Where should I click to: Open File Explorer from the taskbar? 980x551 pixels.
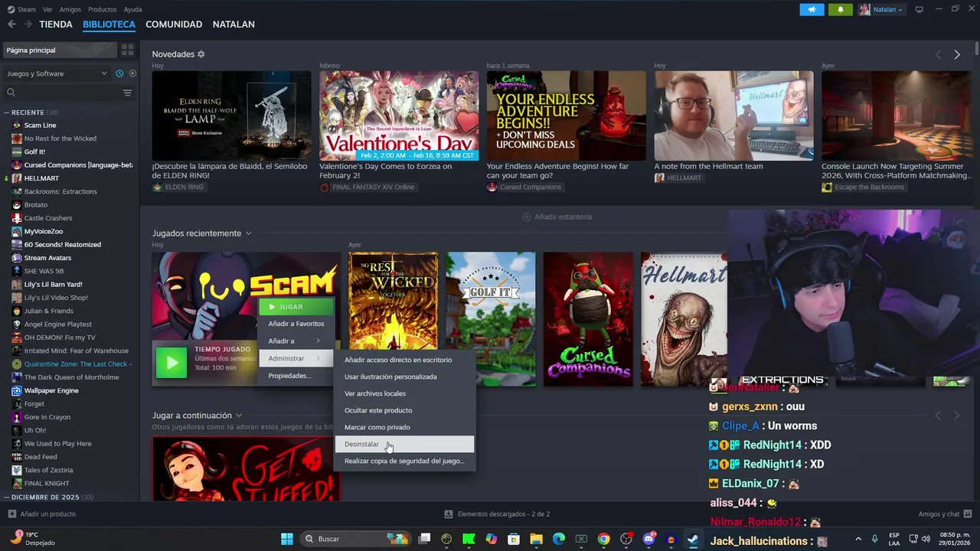click(x=537, y=539)
